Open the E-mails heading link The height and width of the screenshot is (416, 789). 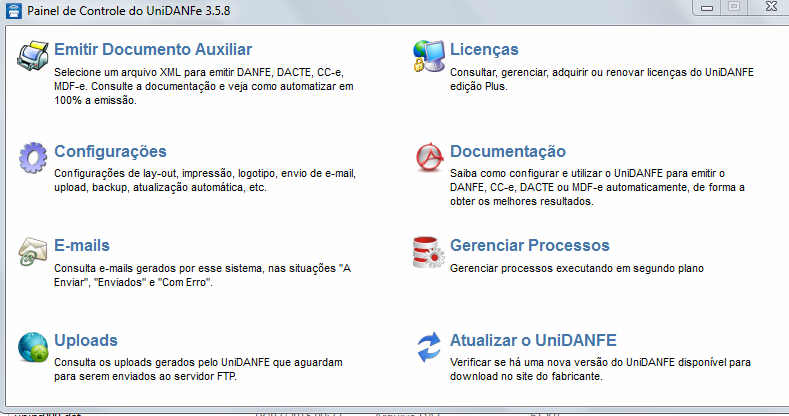pos(82,245)
